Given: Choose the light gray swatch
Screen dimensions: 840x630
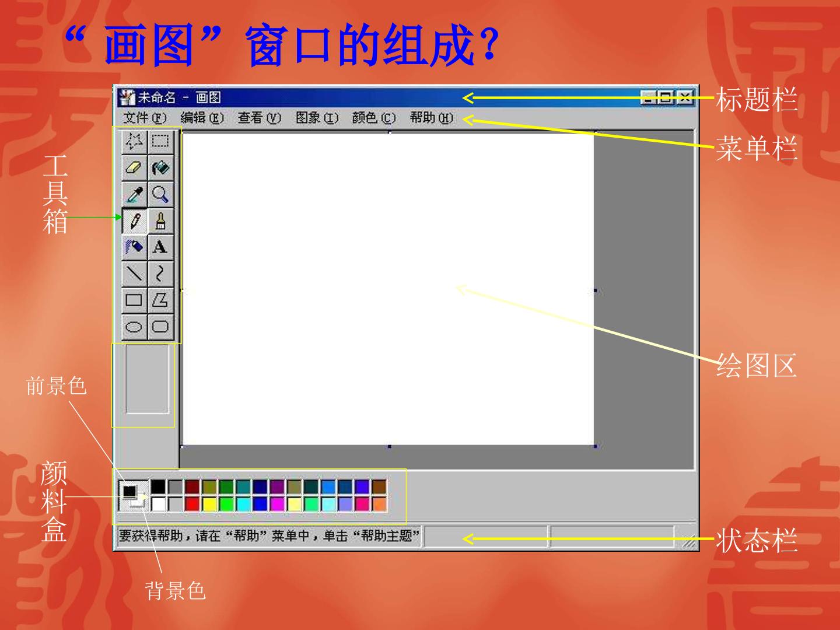Looking at the screenshot, I should click(x=176, y=504).
